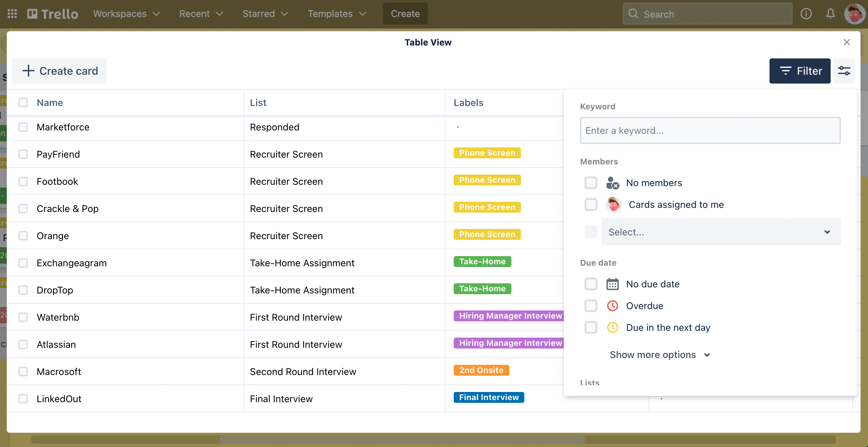868x447 pixels.
Task: Select the Marketforce row checkbox
Action: click(23, 127)
